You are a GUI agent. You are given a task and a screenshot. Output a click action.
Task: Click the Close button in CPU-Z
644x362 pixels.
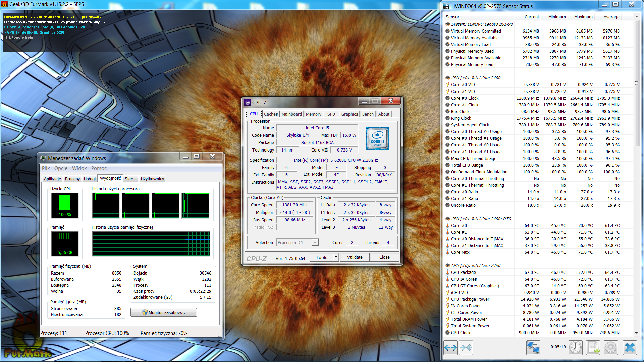click(x=384, y=257)
